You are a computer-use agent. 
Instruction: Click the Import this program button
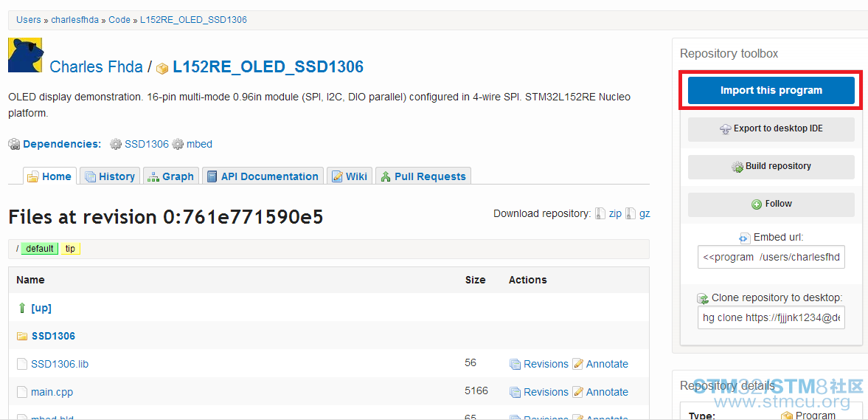pos(771,90)
